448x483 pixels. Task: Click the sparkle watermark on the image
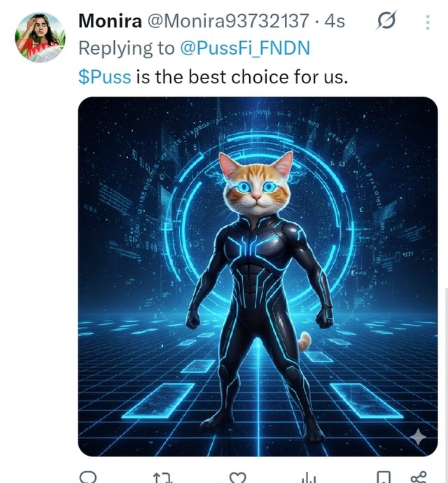pos(418,437)
